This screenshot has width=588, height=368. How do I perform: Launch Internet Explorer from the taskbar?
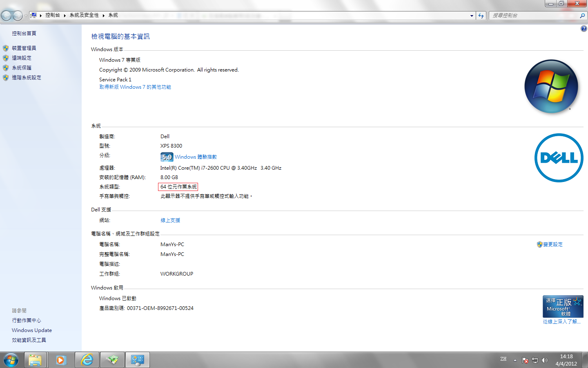[87, 360]
